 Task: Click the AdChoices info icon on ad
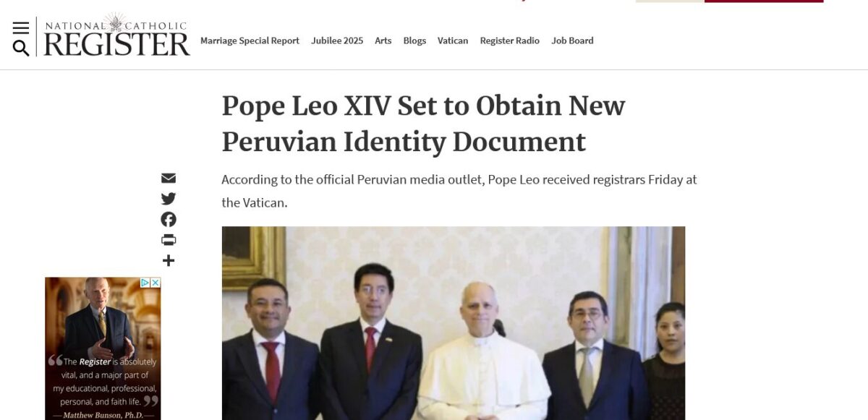click(x=145, y=283)
